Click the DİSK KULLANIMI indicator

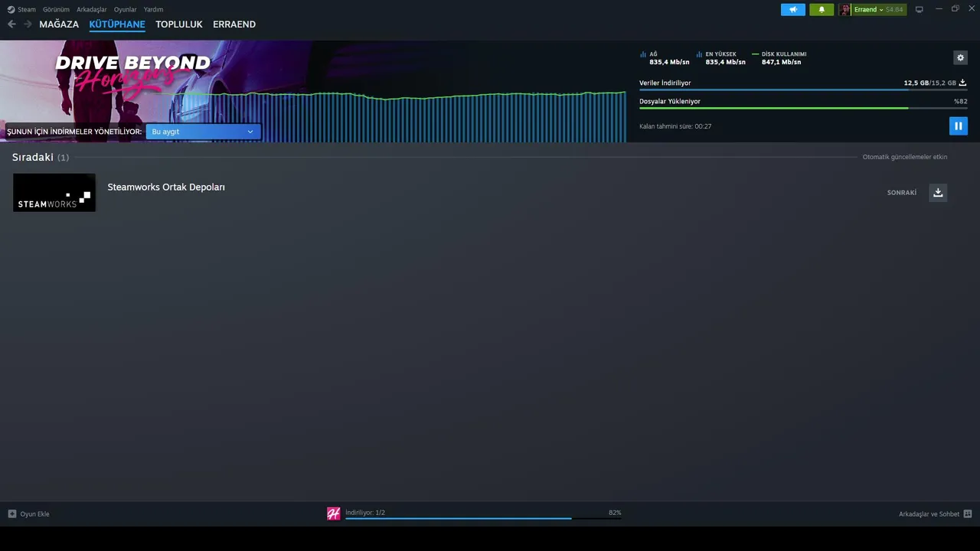click(779, 58)
